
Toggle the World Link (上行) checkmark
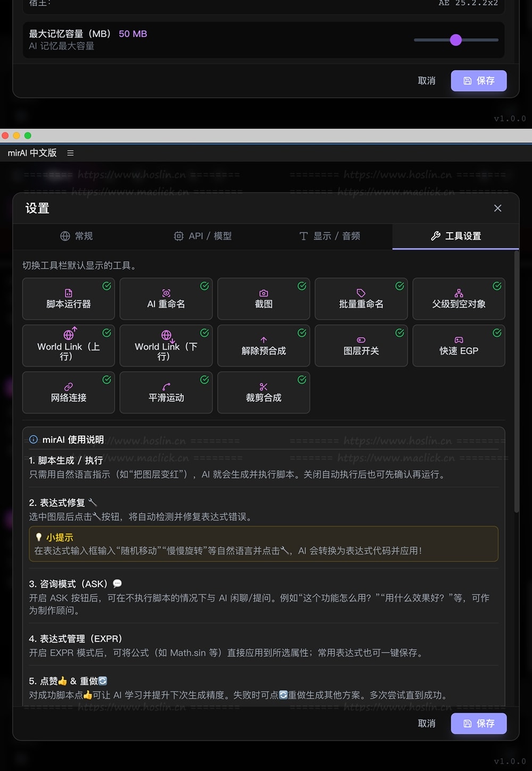106,333
